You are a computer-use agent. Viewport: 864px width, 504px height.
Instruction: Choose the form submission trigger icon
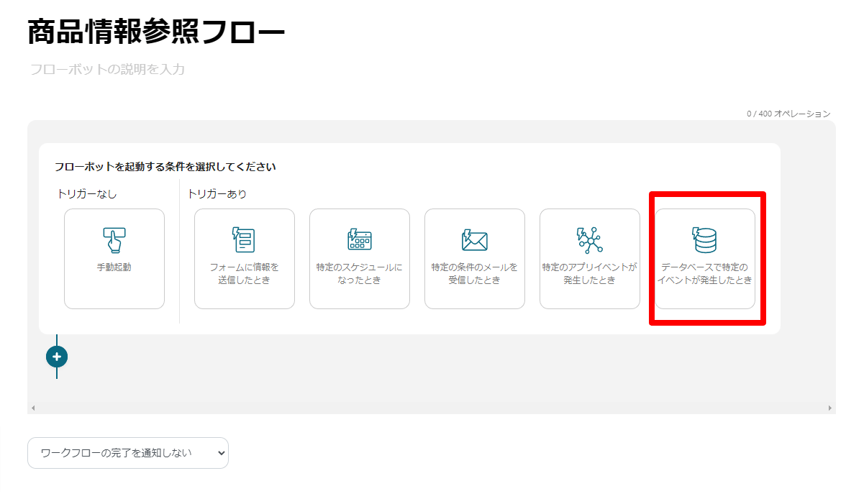tap(244, 240)
